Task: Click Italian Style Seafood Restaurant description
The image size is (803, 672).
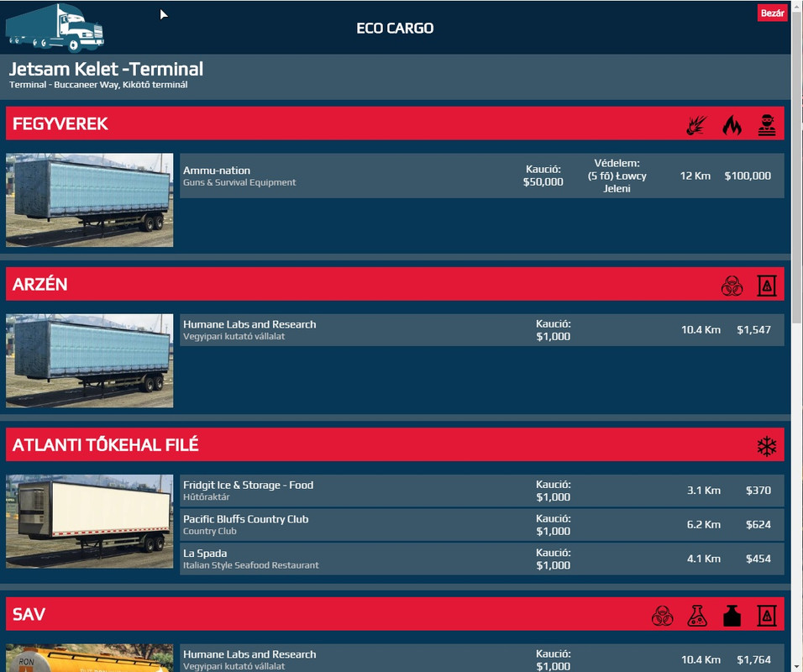Action: [x=251, y=565]
